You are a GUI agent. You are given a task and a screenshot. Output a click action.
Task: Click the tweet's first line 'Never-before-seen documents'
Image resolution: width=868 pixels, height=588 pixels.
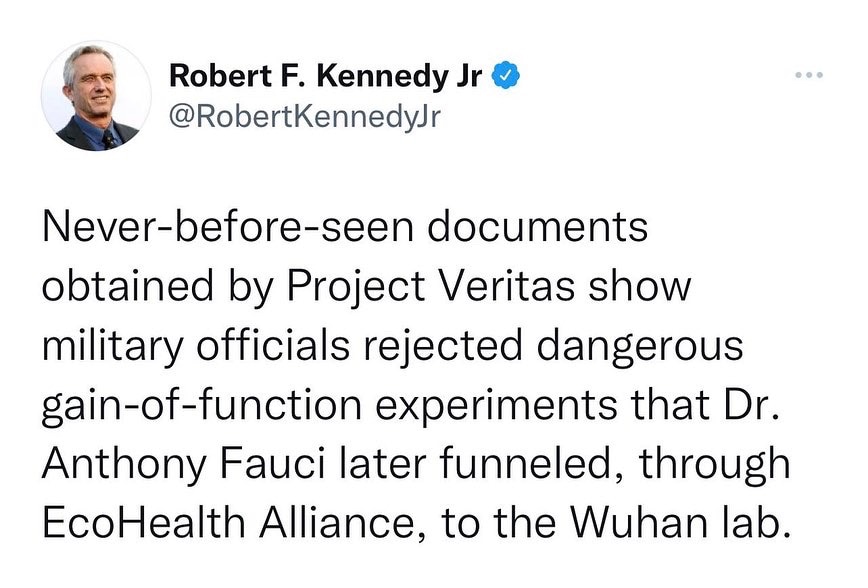click(x=344, y=227)
